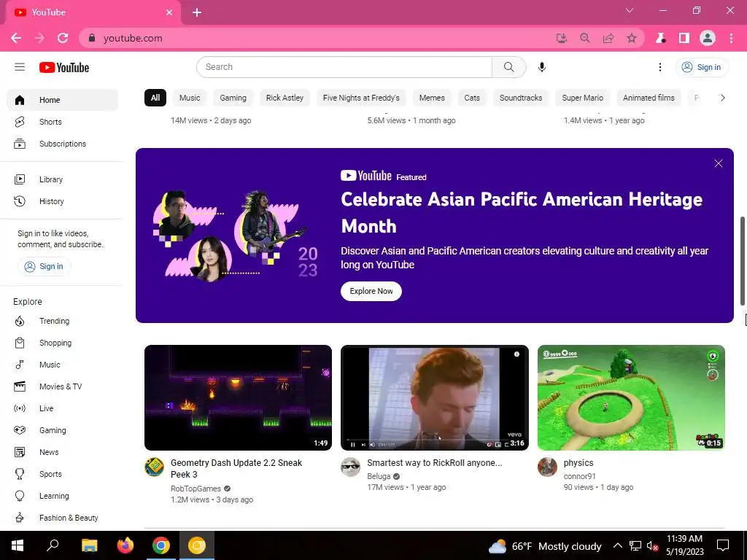
Task: Open Subscriptions in the sidebar
Action: tap(62, 144)
